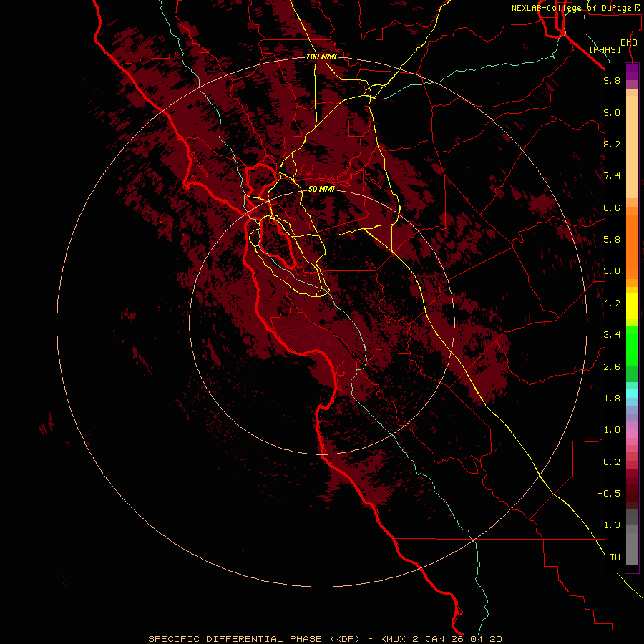Click the 50 NMI range ring label
This screenshot has width=644, height=644.
[321, 189]
